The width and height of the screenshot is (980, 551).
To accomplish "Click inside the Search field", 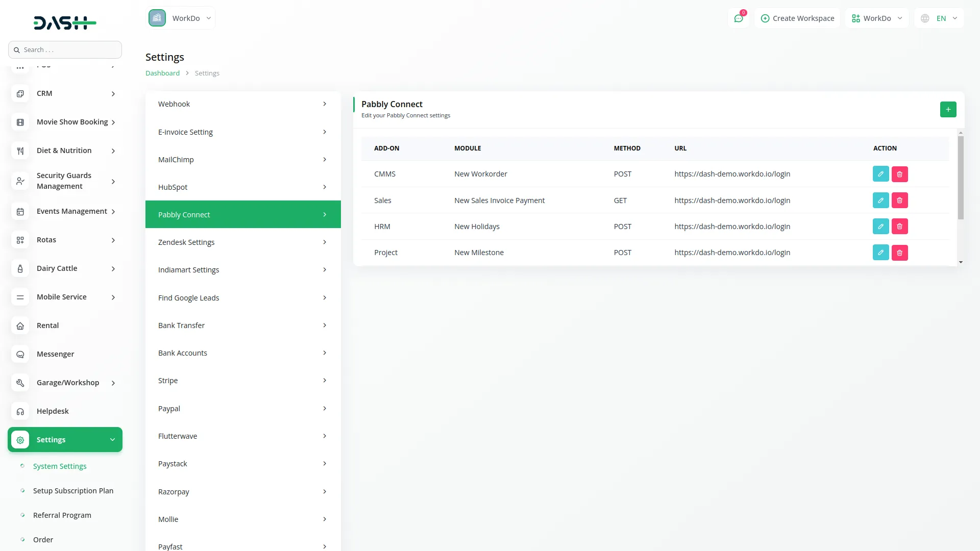I will (x=65, y=49).
